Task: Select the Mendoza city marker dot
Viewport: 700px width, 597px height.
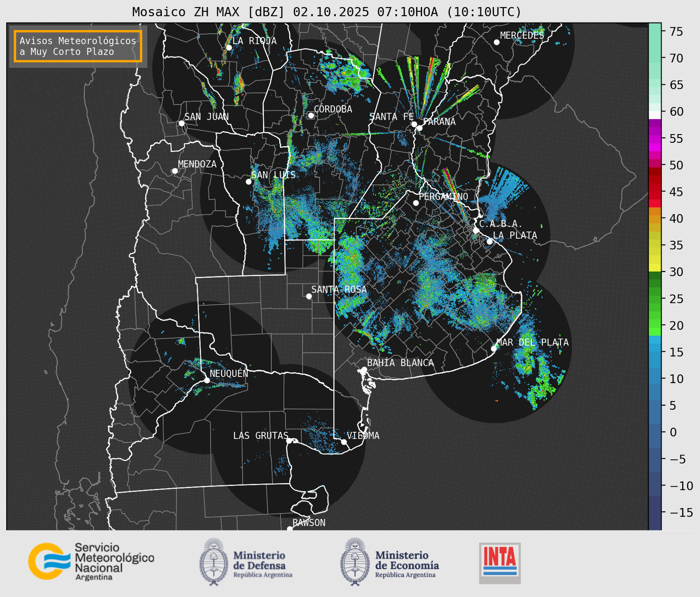Action: 175,171
